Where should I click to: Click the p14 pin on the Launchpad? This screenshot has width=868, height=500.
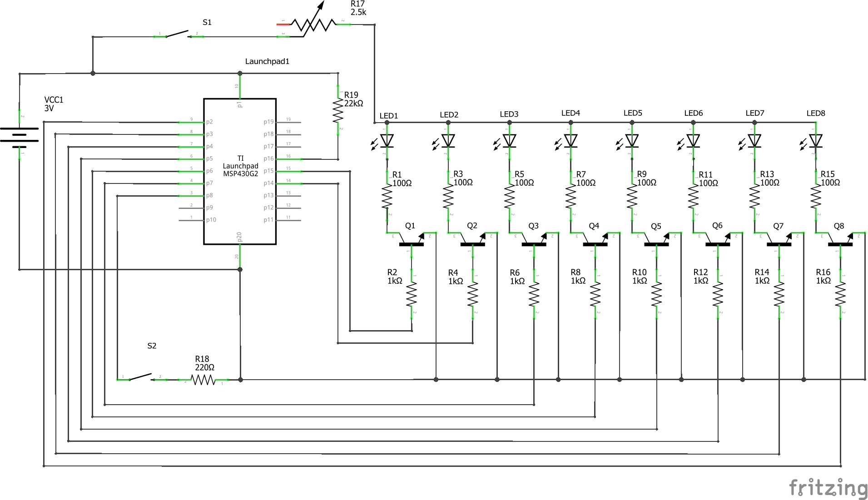[288, 183]
